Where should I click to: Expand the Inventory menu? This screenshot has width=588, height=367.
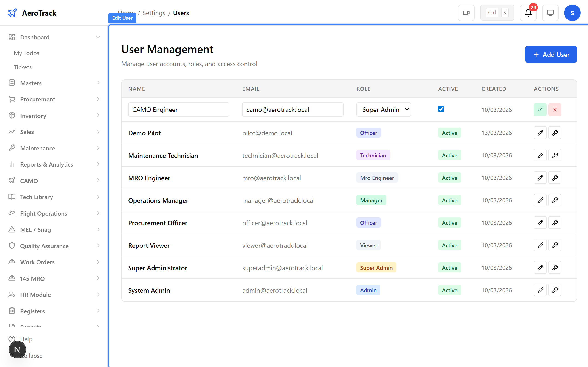coord(33,116)
